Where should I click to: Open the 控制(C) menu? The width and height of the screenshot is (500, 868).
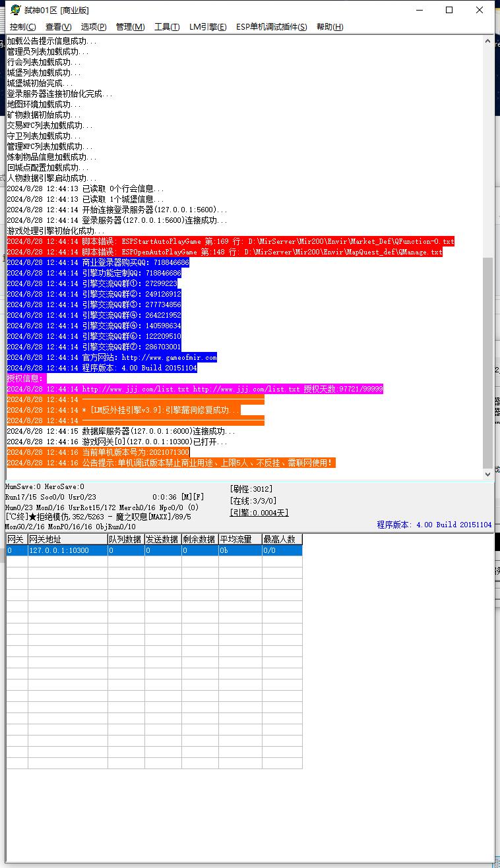(x=22, y=27)
